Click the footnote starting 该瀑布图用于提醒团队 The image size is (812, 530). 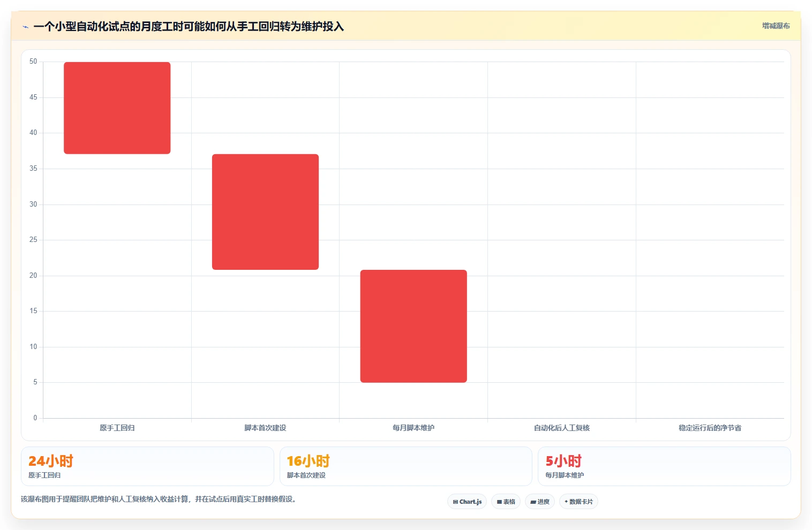159,499
